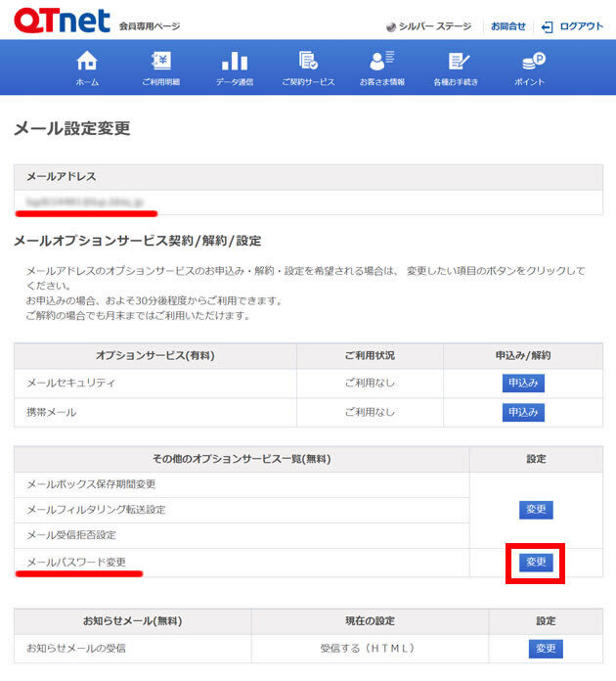Image resolution: width=616 pixels, height=681 pixels.
Task: Open the ご利用明細 yen bill icon
Action: (x=160, y=61)
